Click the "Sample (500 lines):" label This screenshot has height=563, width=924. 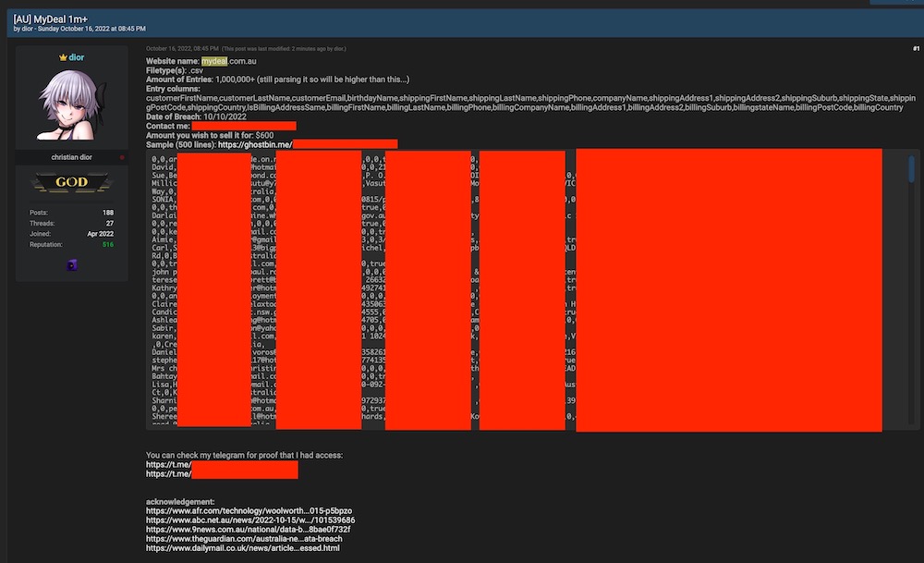[181, 144]
